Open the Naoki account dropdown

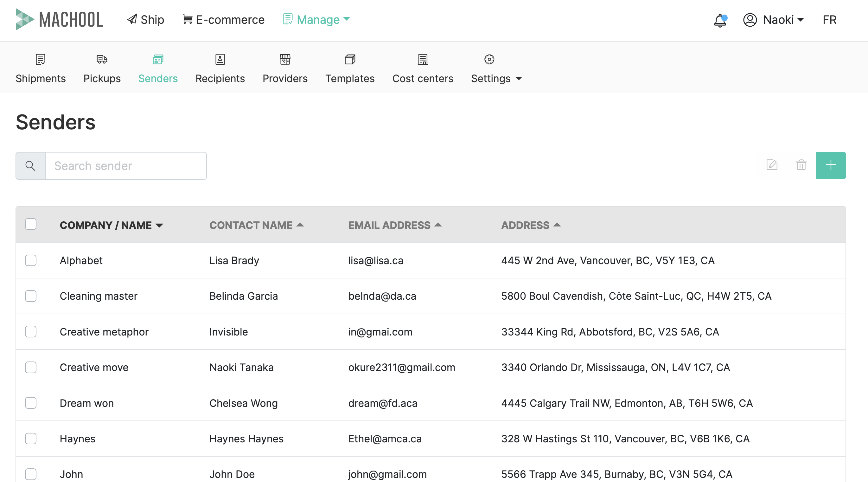coord(784,20)
